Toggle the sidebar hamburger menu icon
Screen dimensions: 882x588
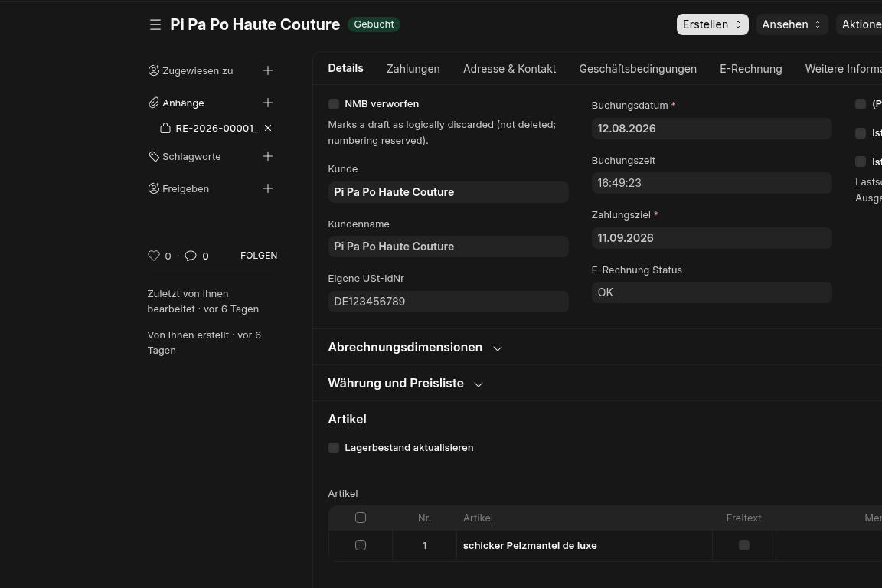155,24
